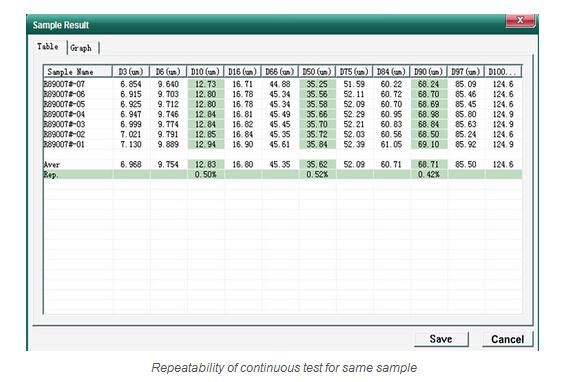The image size is (570, 382).
Task: Click the D75 value 52.39
Action: [354, 144]
